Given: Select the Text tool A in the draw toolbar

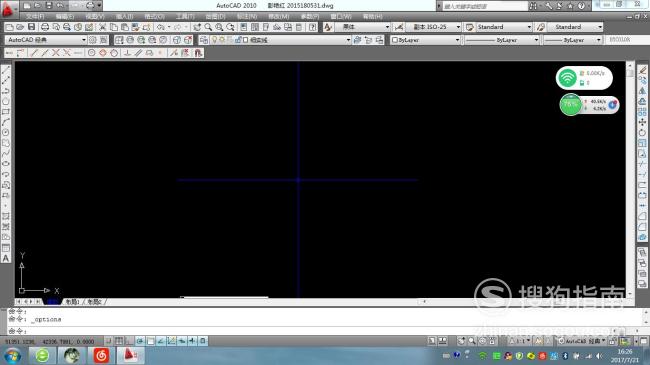Looking at the screenshot, I should pyautogui.click(x=6, y=258).
